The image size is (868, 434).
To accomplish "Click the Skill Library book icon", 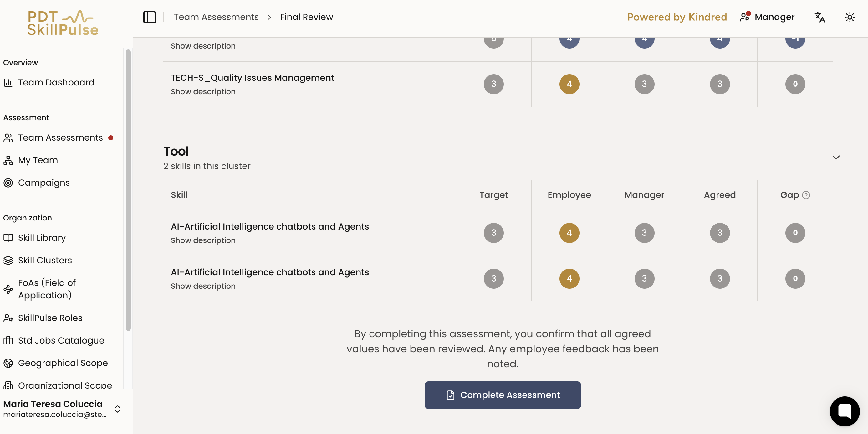I will coord(8,238).
